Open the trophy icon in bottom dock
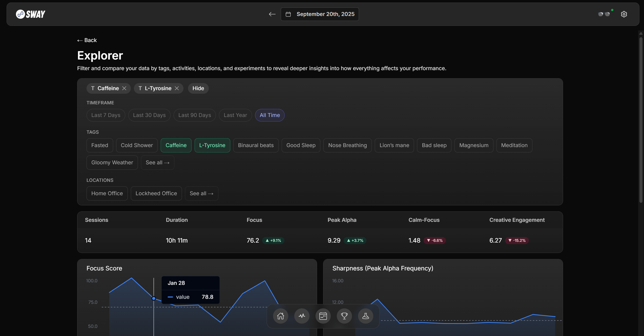This screenshot has width=644, height=336. click(344, 316)
